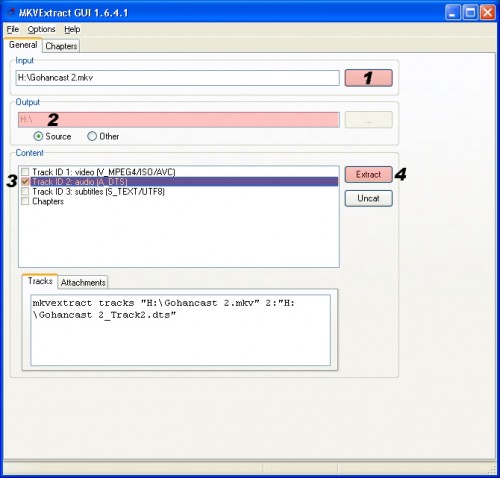The width and height of the screenshot is (500, 478).
Task: Select the Track ID 3: subtitles row text
Action: 98,192
